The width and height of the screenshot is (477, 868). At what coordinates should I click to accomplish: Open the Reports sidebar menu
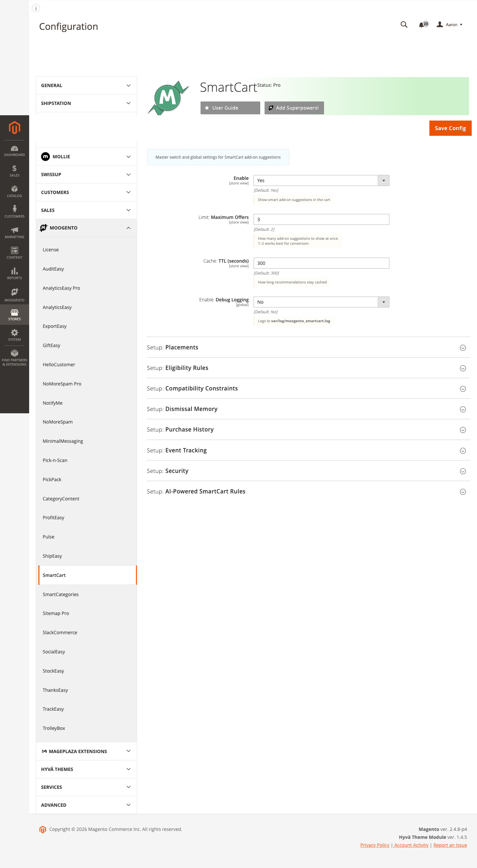pos(15,274)
